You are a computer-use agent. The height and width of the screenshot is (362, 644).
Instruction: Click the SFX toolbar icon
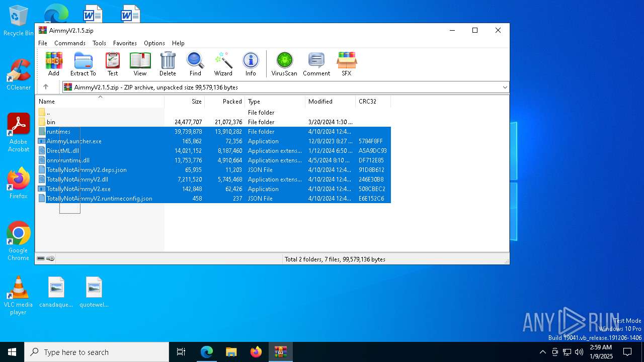tap(347, 64)
